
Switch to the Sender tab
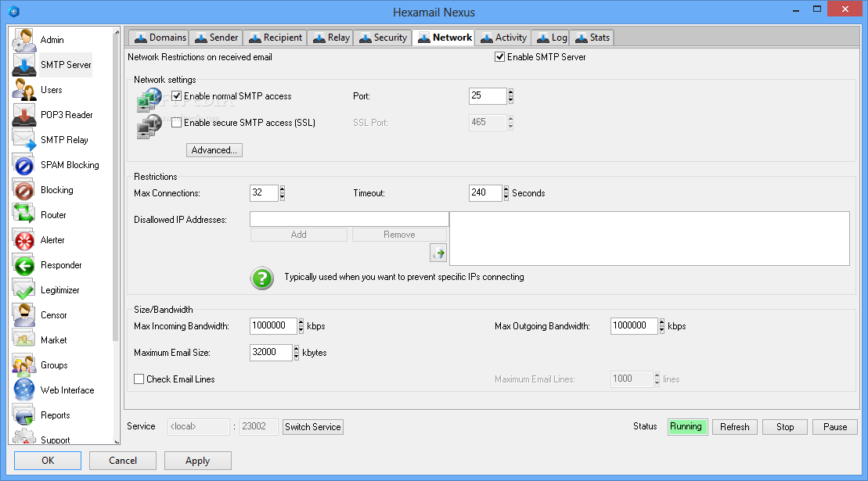click(x=216, y=38)
